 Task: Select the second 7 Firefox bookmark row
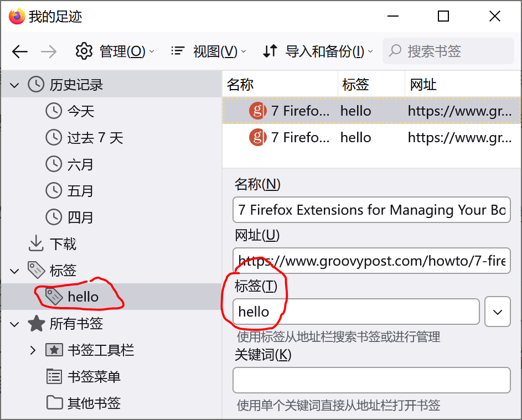(x=371, y=137)
